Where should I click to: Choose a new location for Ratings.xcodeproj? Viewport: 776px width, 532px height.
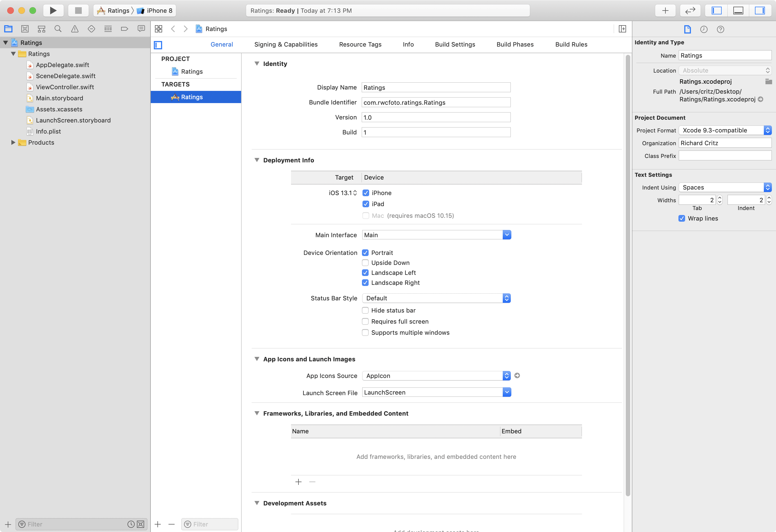tap(769, 81)
